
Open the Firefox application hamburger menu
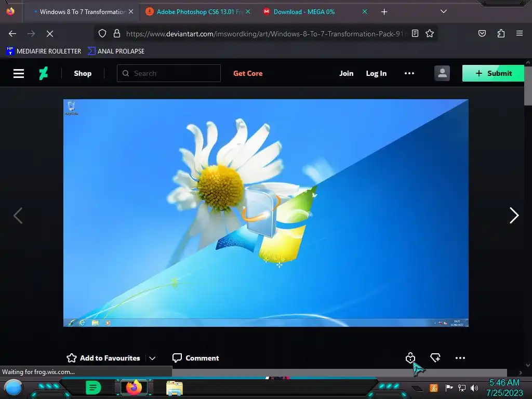[520, 33]
